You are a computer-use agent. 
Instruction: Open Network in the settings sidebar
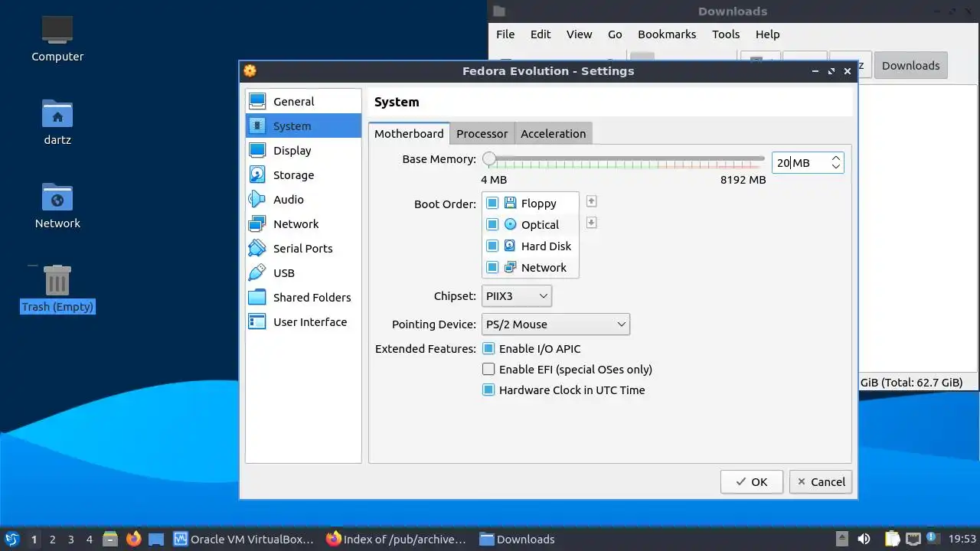[x=303, y=224]
